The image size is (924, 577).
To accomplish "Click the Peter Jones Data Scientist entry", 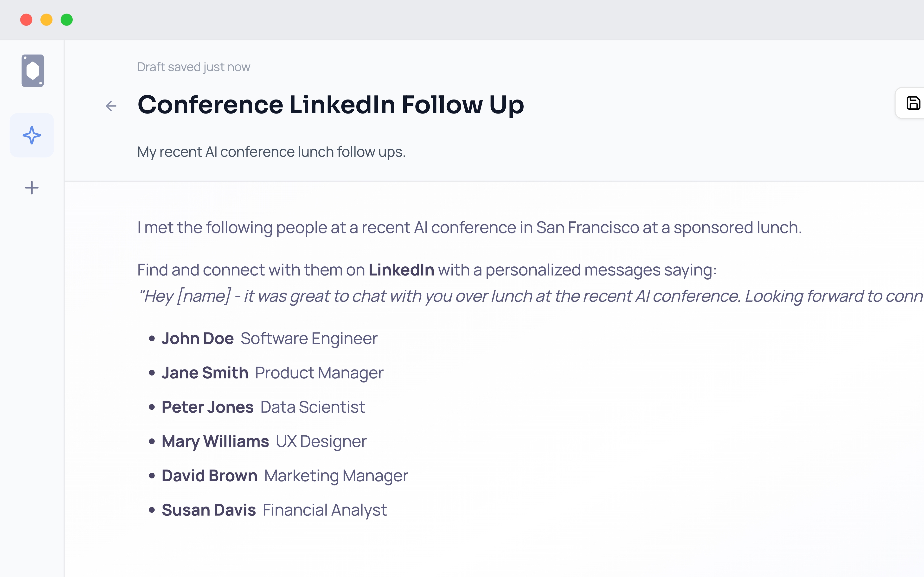I will coord(263,407).
